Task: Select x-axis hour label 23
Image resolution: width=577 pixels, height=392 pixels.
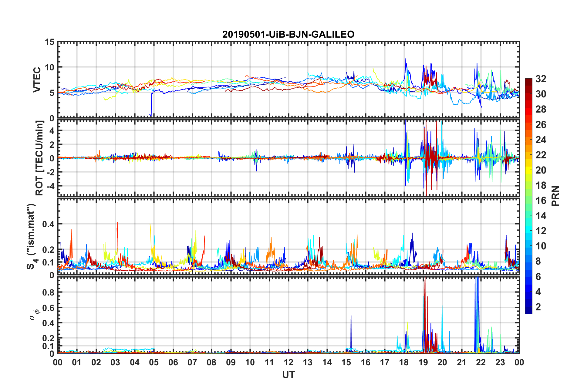Action: pyautogui.click(x=500, y=362)
